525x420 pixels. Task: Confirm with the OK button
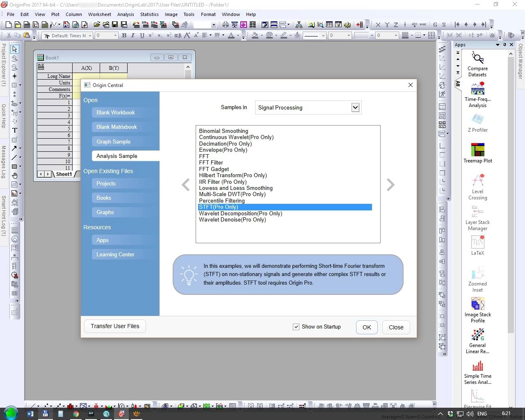(x=367, y=327)
